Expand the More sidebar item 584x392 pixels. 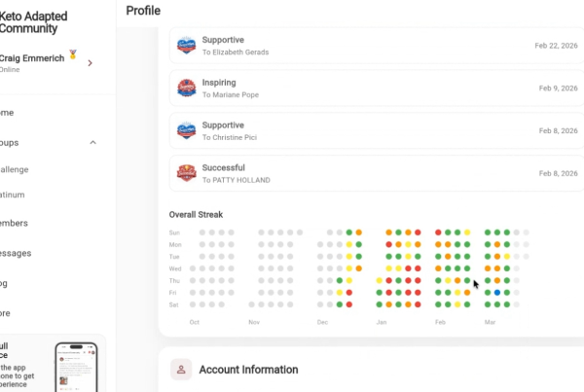click(x=6, y=314)
